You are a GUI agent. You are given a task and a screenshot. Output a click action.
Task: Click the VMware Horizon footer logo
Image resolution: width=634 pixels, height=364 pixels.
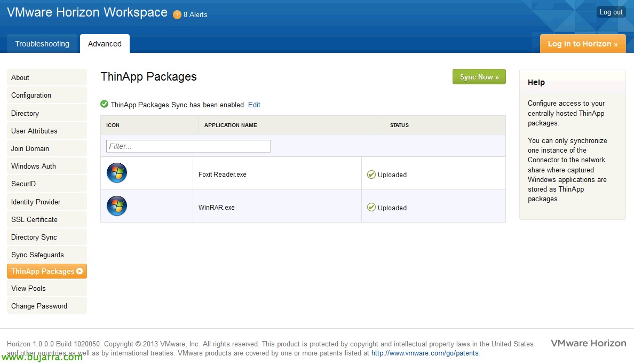pos(588,343)
